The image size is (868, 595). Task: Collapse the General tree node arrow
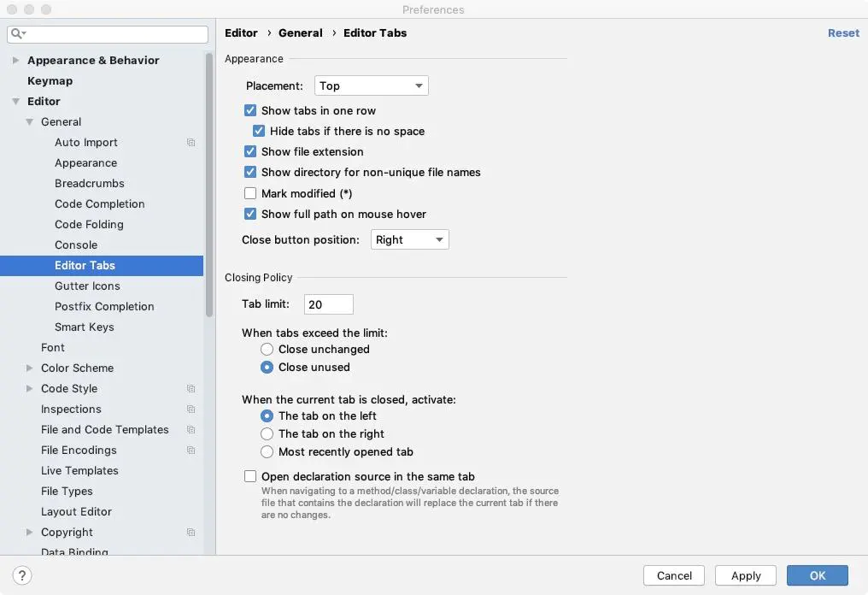(29, 121)
